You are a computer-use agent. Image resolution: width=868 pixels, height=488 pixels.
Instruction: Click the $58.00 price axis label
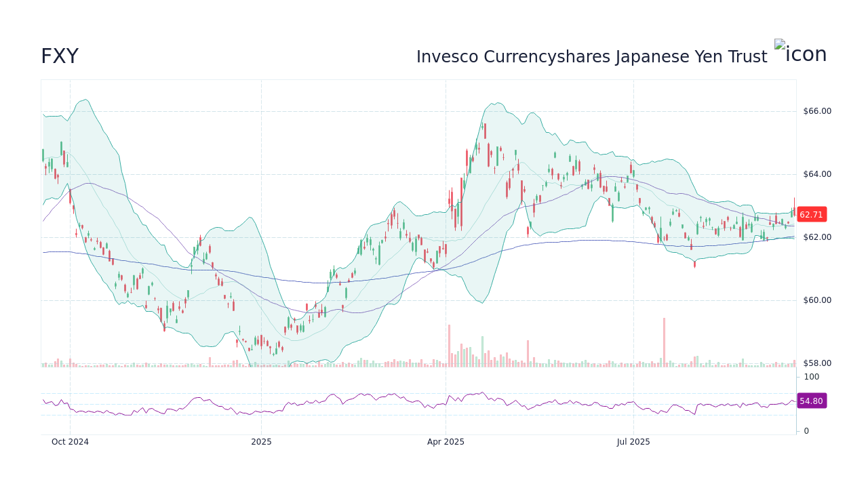tap(817, 363)
